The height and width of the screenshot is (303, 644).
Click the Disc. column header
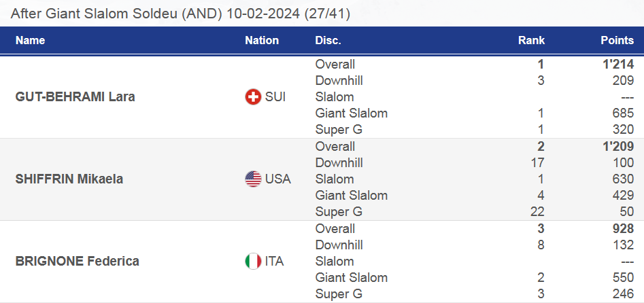328,41
